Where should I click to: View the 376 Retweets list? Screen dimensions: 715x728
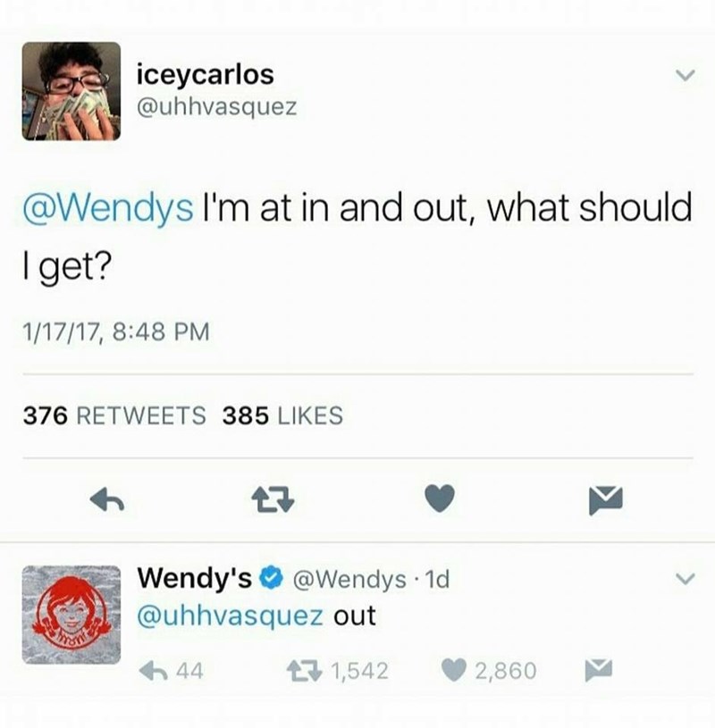tap(114, 415)
